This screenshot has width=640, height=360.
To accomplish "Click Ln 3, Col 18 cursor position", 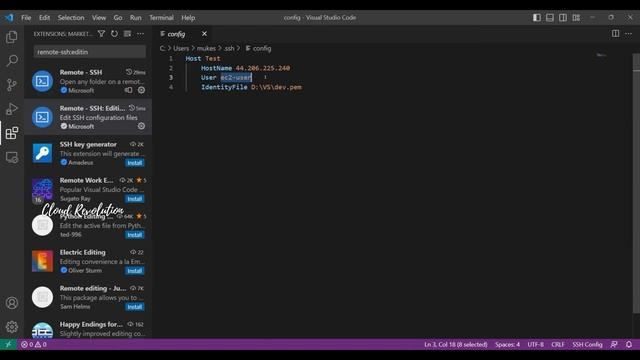I will coord(456,344).
